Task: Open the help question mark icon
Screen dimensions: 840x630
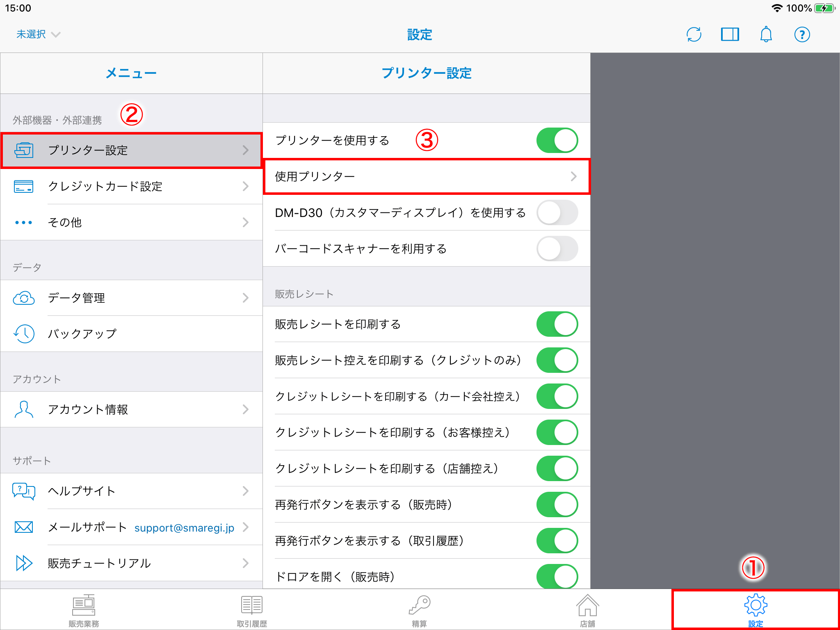Action: click(x=802, y=34)
